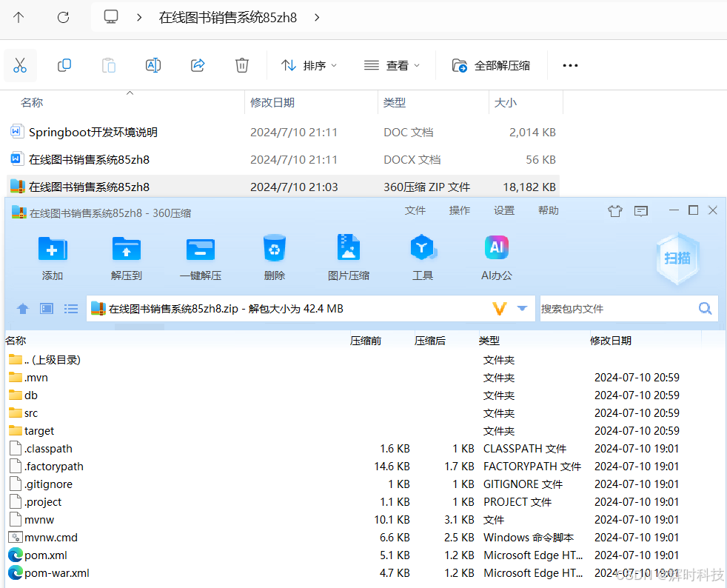The width and height of the screenshot is (727, 588).
Task: Click the scissors cut icon in Explorer toolbar
Action: [20, 65]
